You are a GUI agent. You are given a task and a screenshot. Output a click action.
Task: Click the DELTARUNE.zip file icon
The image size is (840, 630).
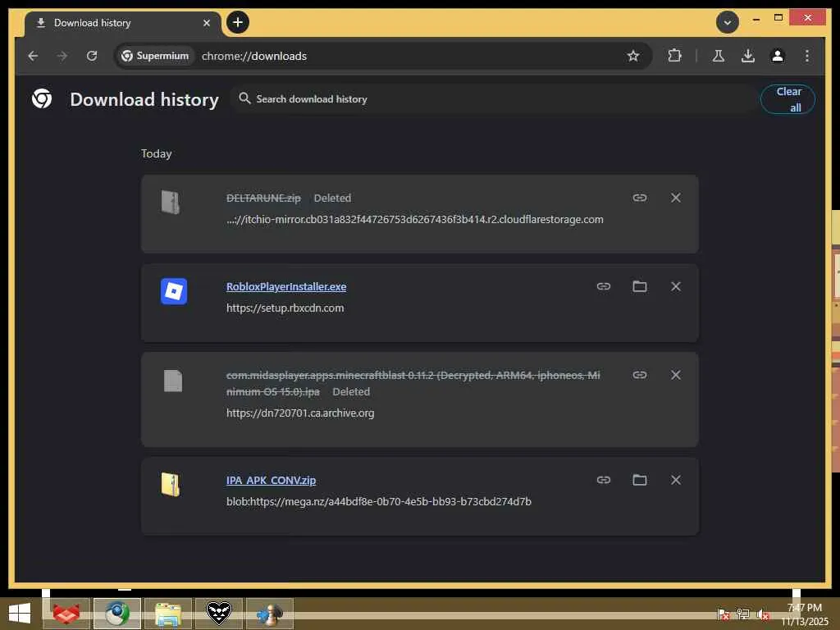tap(171, 203)
